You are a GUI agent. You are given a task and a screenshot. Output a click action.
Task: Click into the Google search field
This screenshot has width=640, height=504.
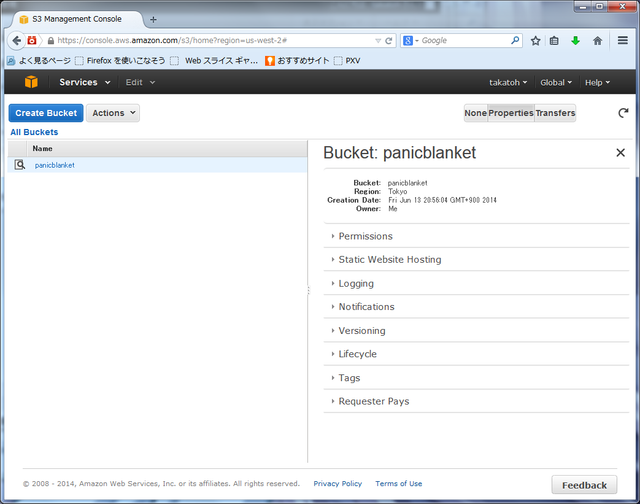coord(464,40)
